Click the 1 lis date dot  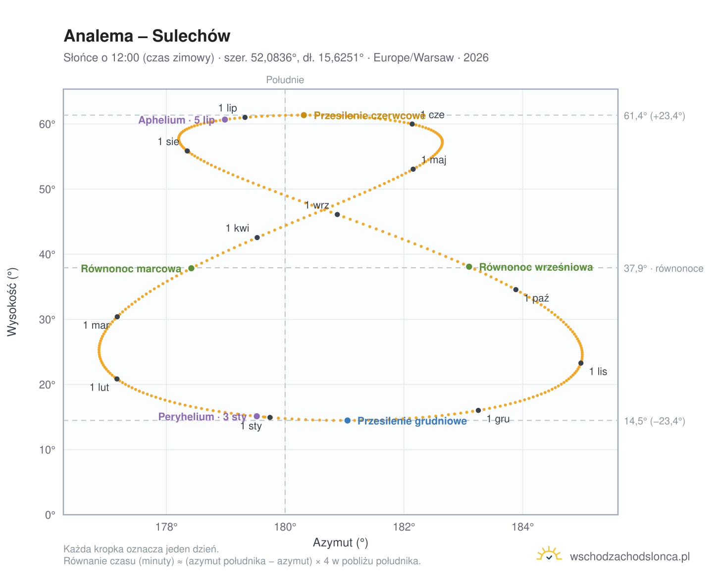point(581,363)
